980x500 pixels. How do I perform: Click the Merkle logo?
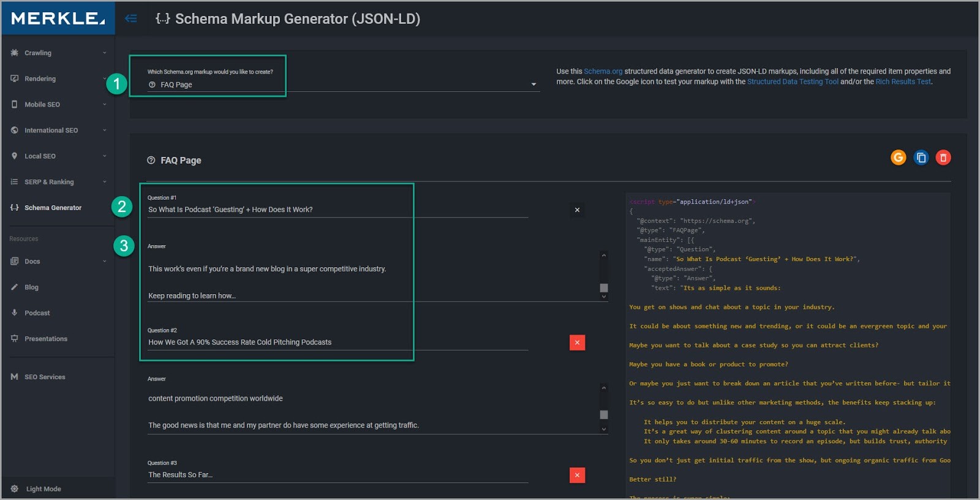click(x=58, y=18)
